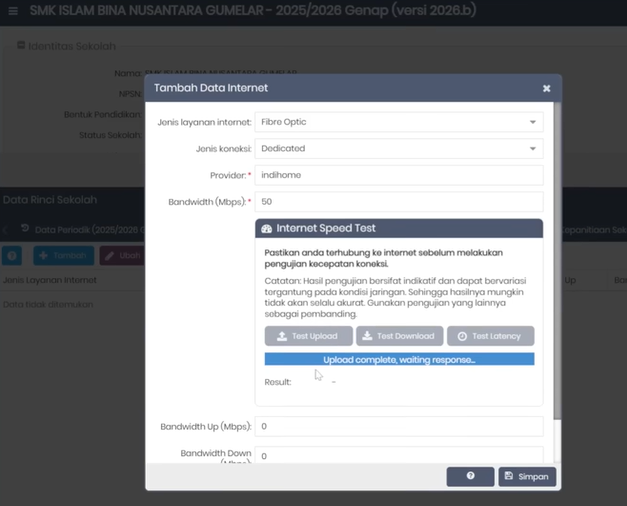Start the Test Latency button
This screenshot has width=627, height=506.
[x=490, y=336]
